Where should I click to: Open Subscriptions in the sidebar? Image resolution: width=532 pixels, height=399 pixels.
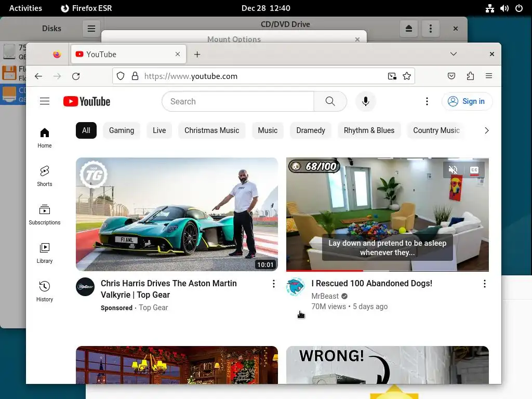45,215
